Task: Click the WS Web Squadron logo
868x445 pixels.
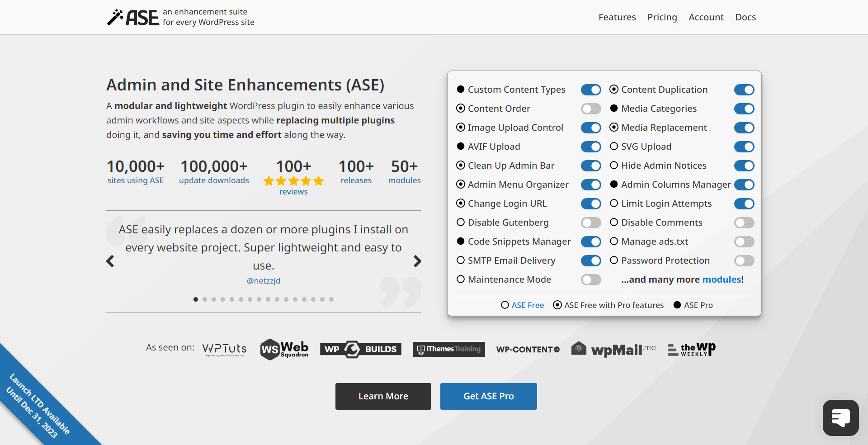Action: [x=284, y=349]
